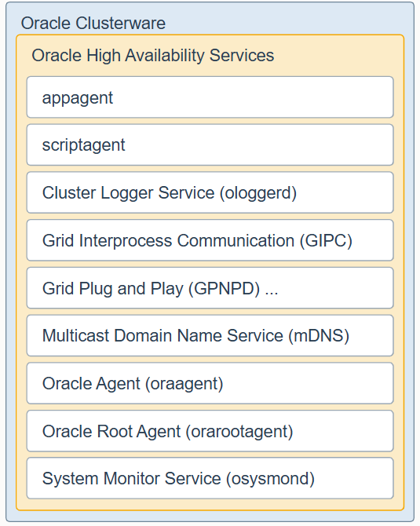This screenshot has width=420, height=526.
Task: Open the System Monitor Service entry
Action: coord(210,478)
